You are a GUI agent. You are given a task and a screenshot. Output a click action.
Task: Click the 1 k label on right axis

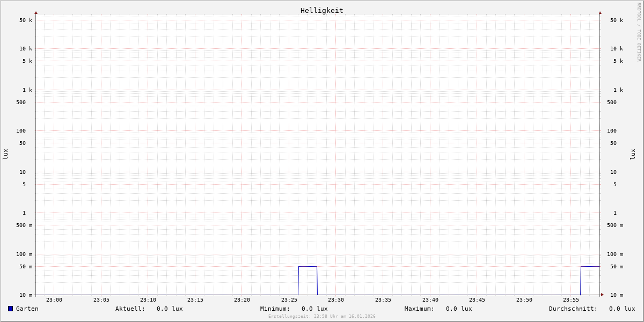pyautogui.click(x=618, y=90)
